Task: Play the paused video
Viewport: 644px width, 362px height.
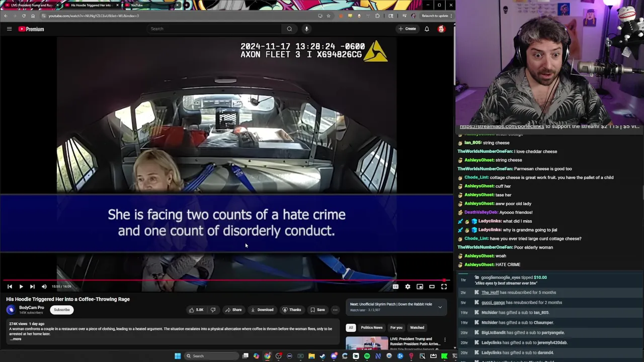Action: [x=21, y=287]
